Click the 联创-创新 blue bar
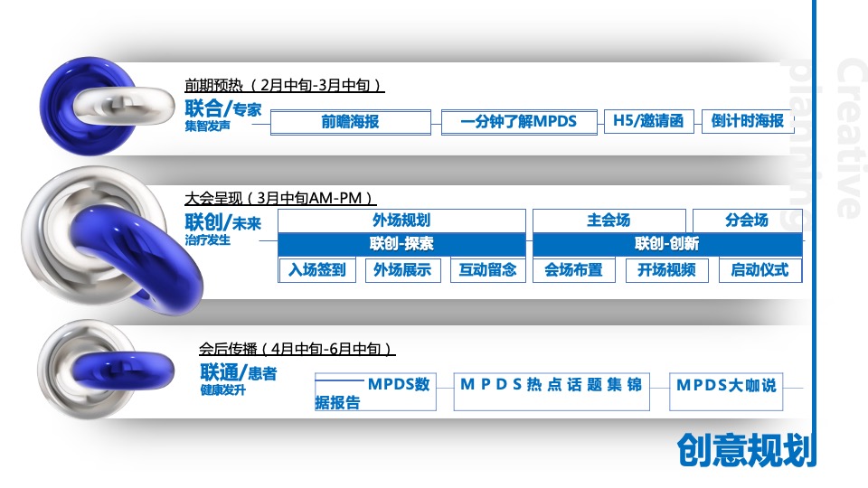The height and width of the screenshot is (488, 868). (667, 244)
